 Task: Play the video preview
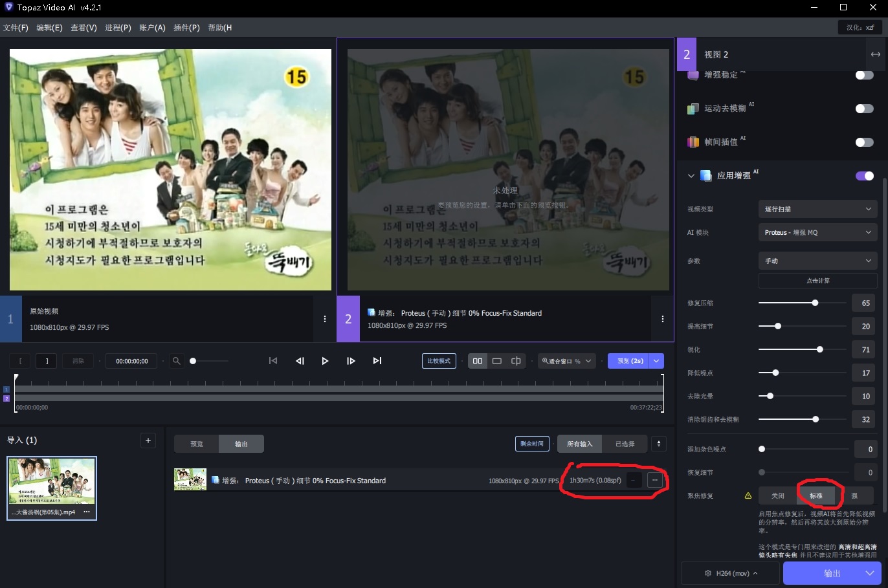pos(325,361)
